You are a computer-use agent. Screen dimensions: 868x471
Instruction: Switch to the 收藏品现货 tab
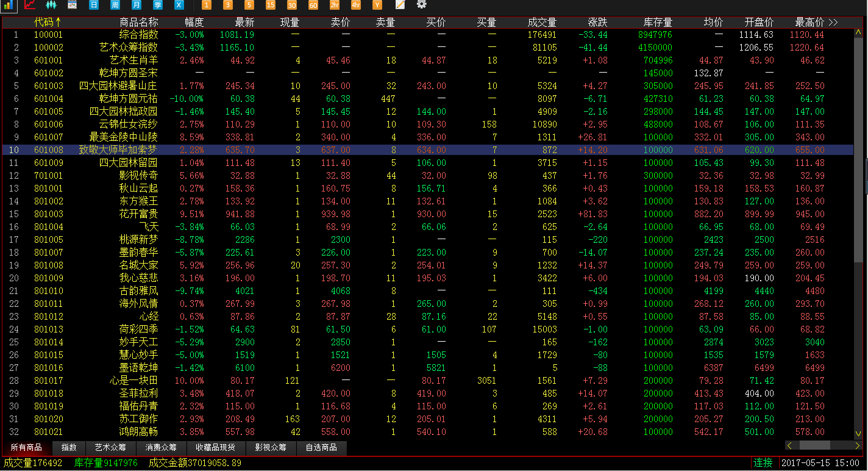216,448
